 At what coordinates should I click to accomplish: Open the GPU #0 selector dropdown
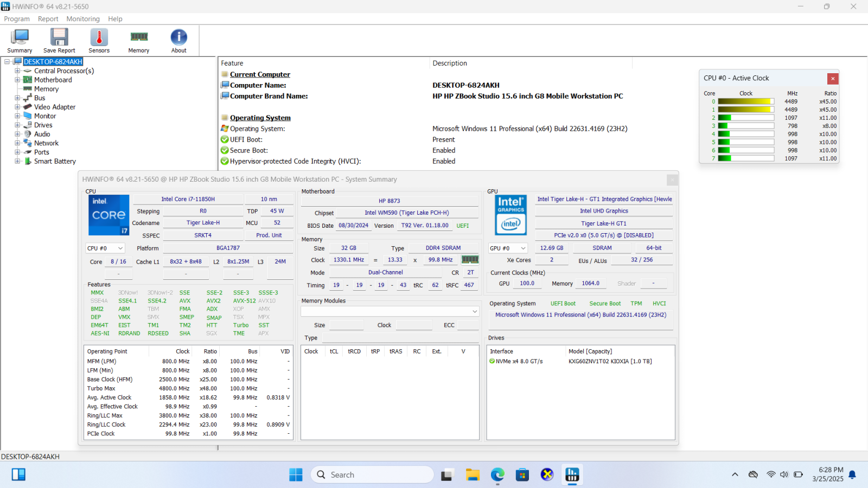point(508,248)
